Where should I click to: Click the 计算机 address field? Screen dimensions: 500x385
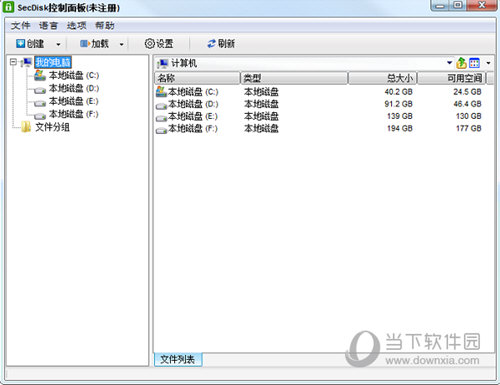(300, 63)
